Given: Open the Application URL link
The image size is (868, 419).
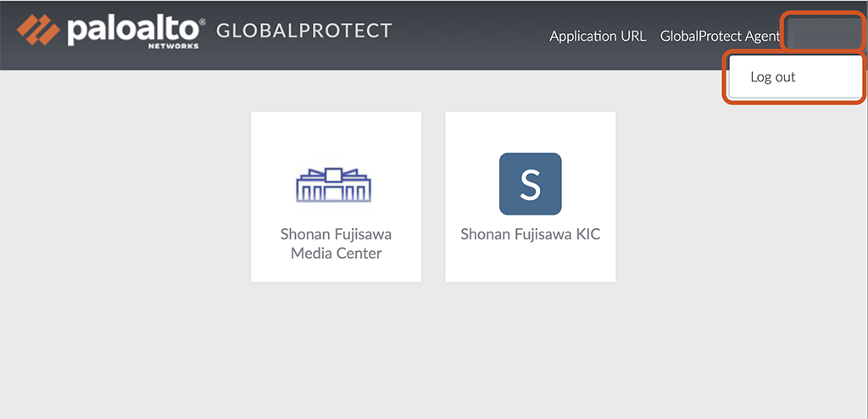Looking at the screenshot, I should click(598, 36).
